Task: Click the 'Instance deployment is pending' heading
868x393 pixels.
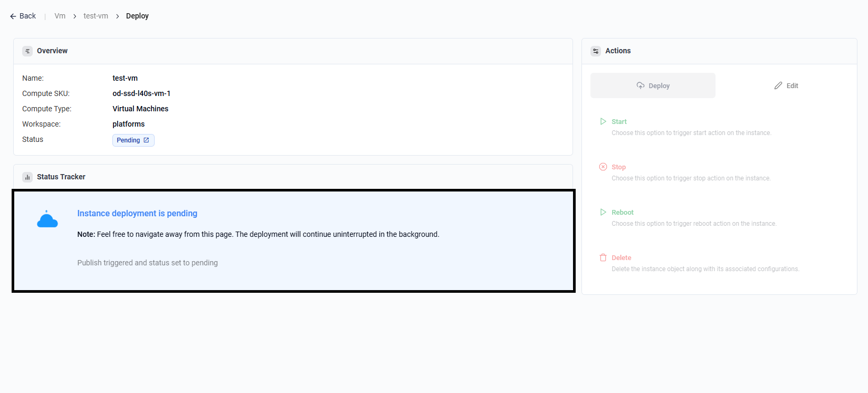Action: coord(137,213)
